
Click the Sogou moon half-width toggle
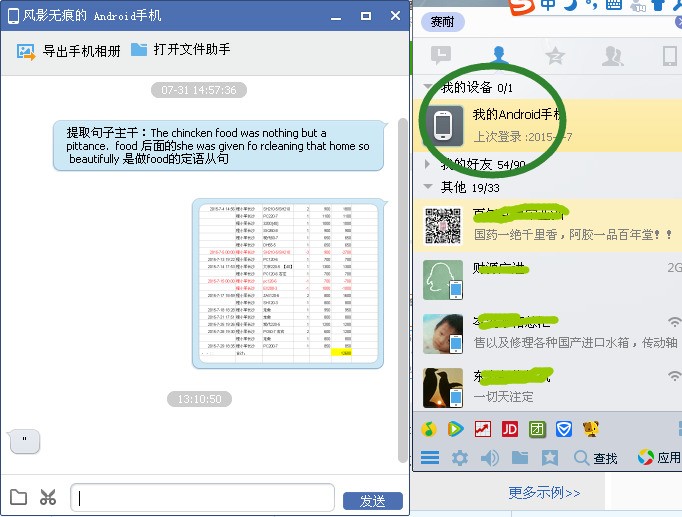[x=570, y=4]
